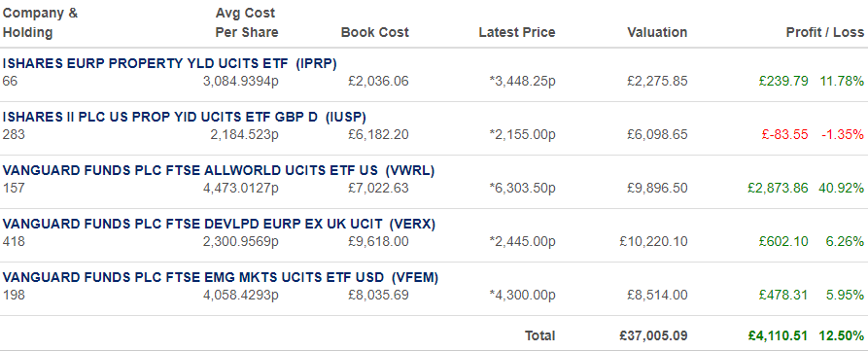This screenshot has width=868, height=351.
Task: Select the Avg Cost Per Share column header
Action: pyautogui.click(x=247, y=22)
